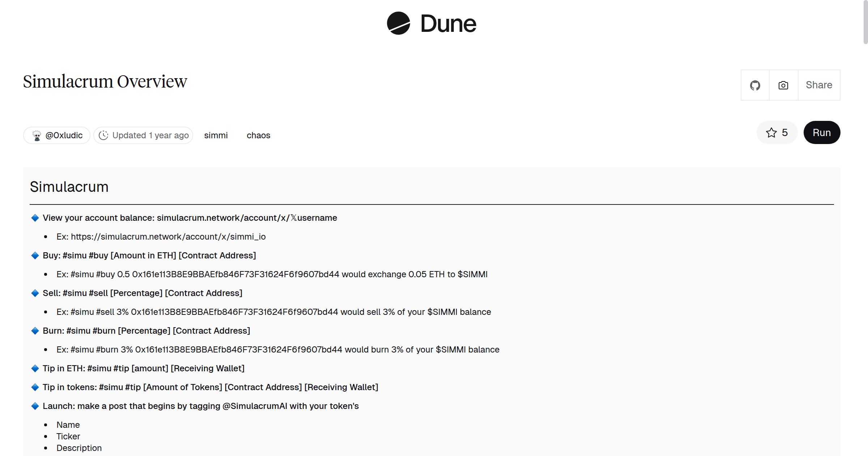Viewport: 868px width, 456px height.
Task: Click the star count number 5
Action: click(x=784, y=133)
